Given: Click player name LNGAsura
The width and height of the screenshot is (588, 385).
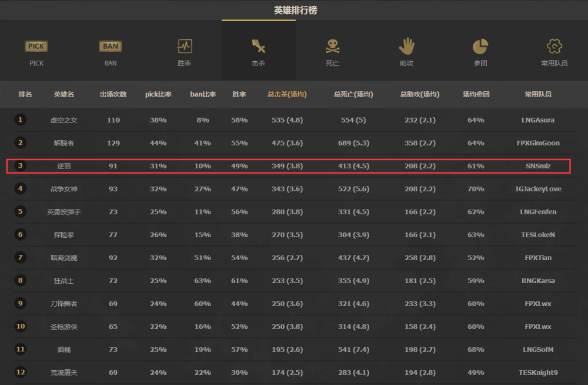Looking at the screenshot, I should pos(538,120).
